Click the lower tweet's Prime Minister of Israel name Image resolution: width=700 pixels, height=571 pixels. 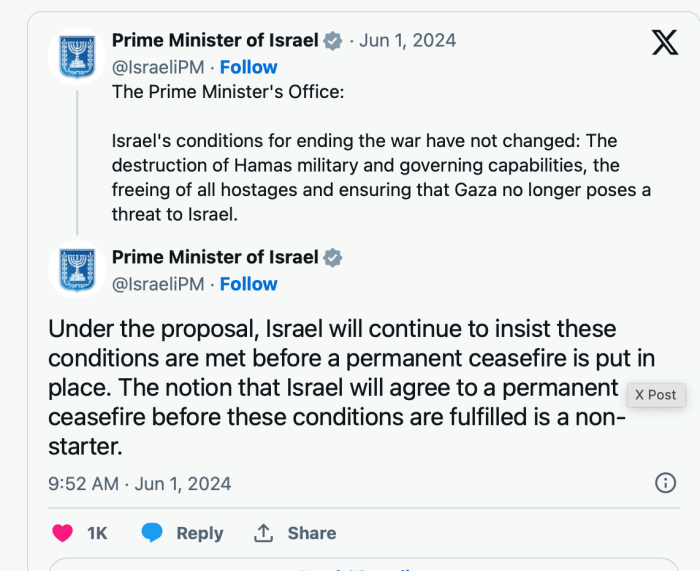tap(215, 257)
